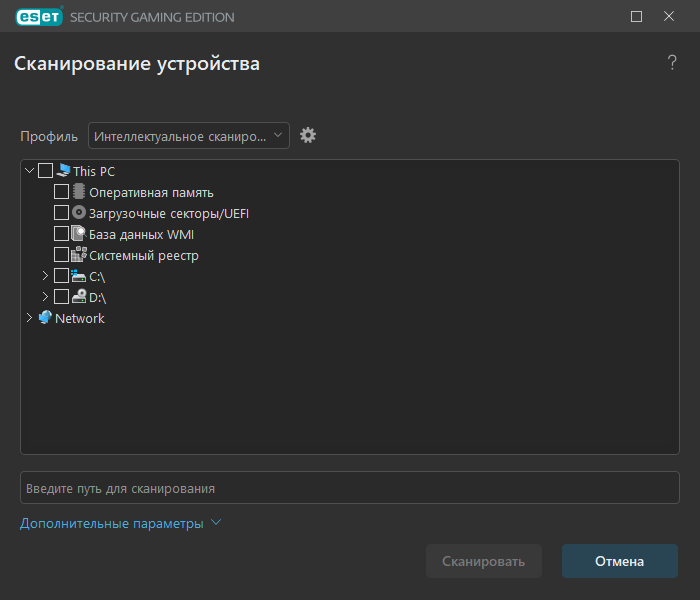The height and width of the screenshot is (600, 700).
Task: Enable Оперативная память checkbox
Action: [61, 192]
